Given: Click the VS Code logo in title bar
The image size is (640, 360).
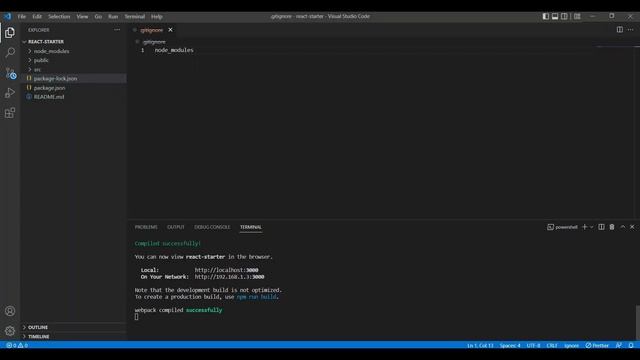Looking at the screenshot, I should (8, 16).
